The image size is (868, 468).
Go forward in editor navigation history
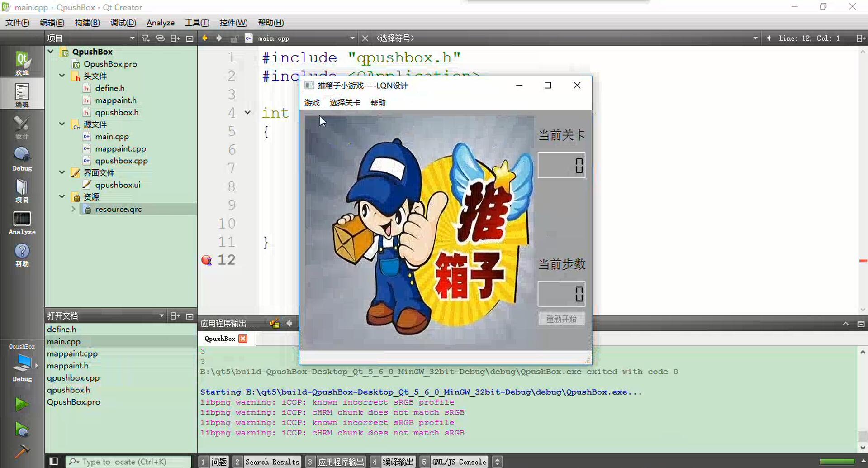pyautogui.click(x=219, y=38)
